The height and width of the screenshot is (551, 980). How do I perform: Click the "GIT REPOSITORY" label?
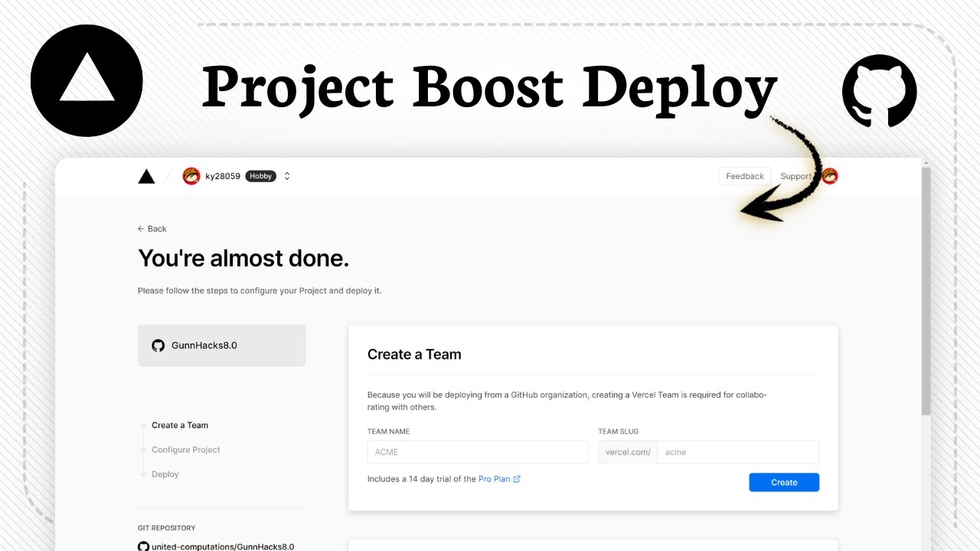click(x=166, y=528)
